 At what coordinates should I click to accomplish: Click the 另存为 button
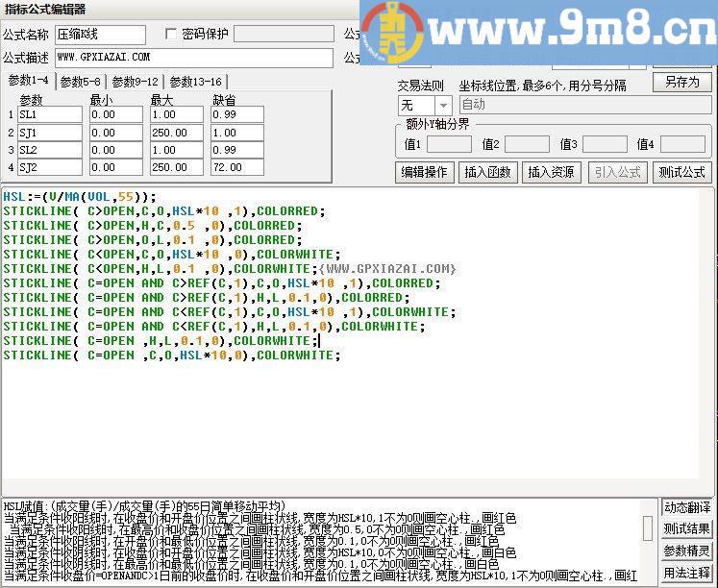tap(681, 83)
